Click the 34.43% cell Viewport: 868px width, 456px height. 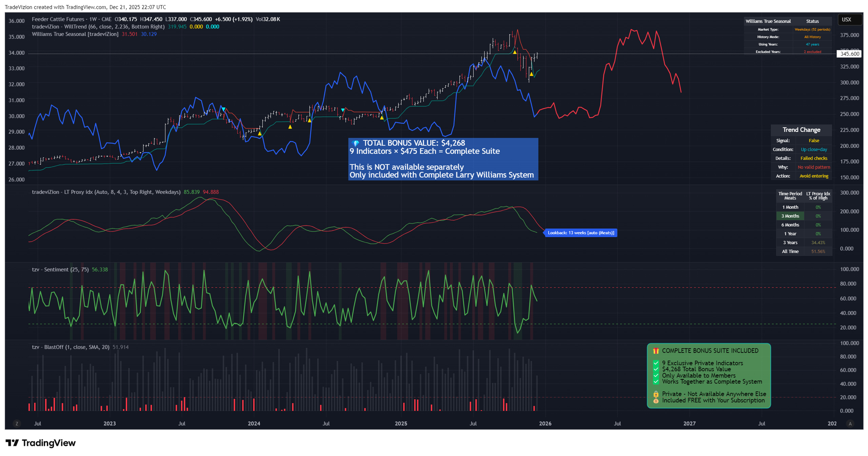(x=818, y=242)
